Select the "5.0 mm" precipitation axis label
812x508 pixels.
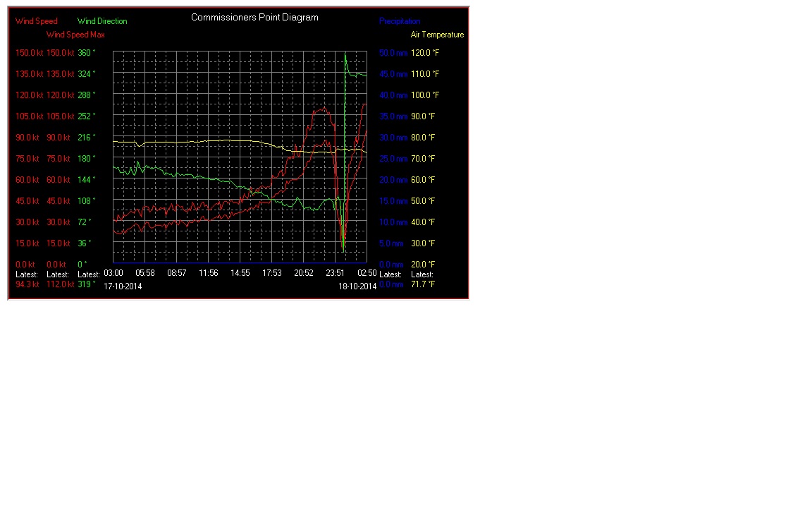(x=391, y=243)
